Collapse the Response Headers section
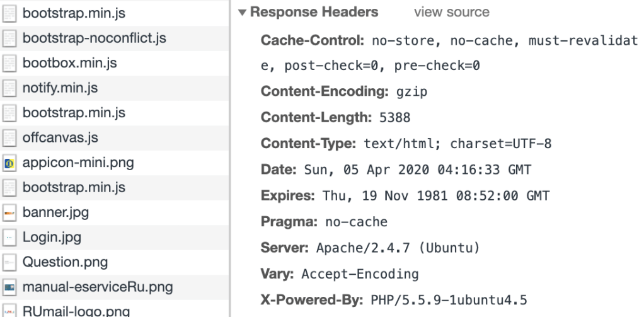Image resolution: width=644 pixels, height=317 pixels. [243, 13]
